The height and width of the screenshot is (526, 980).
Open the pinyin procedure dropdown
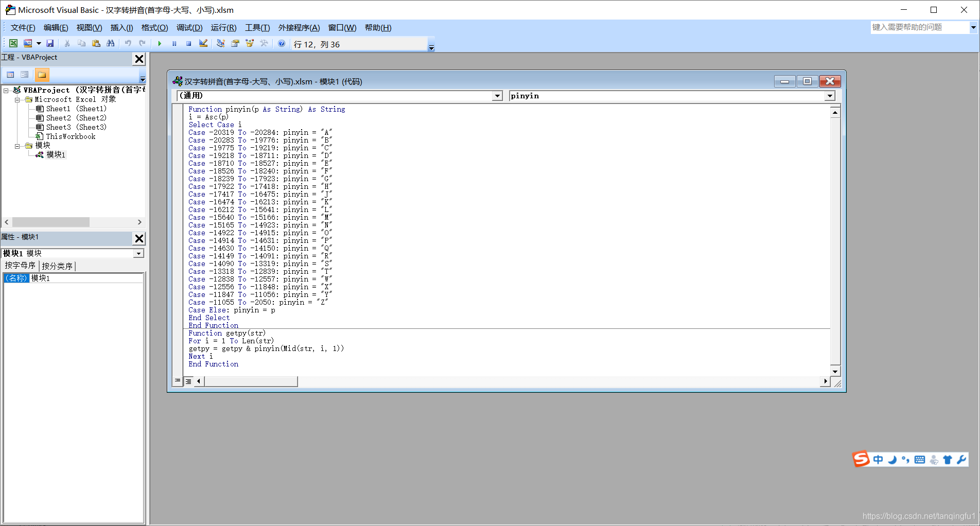830,96
